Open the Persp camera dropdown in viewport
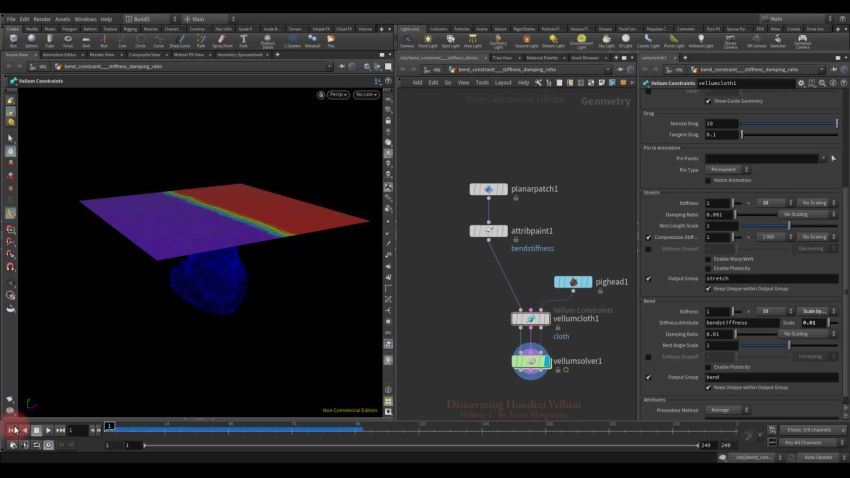The height and width of the screenshot is (478, 850). click(338, 94)
